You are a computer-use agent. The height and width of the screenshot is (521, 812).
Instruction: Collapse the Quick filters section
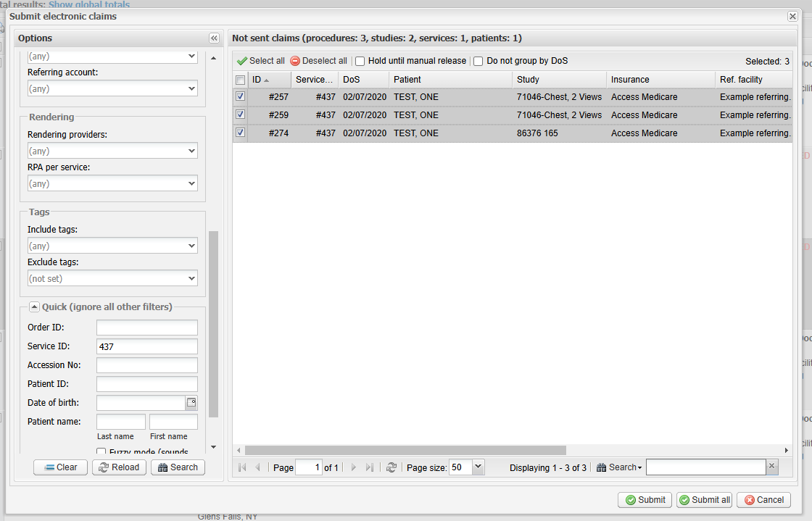click(x=34, y=307)
